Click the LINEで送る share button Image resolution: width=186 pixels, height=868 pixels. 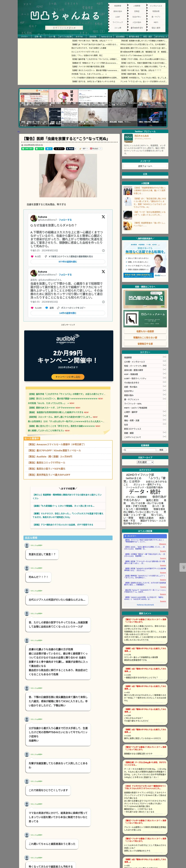(28, 148)
